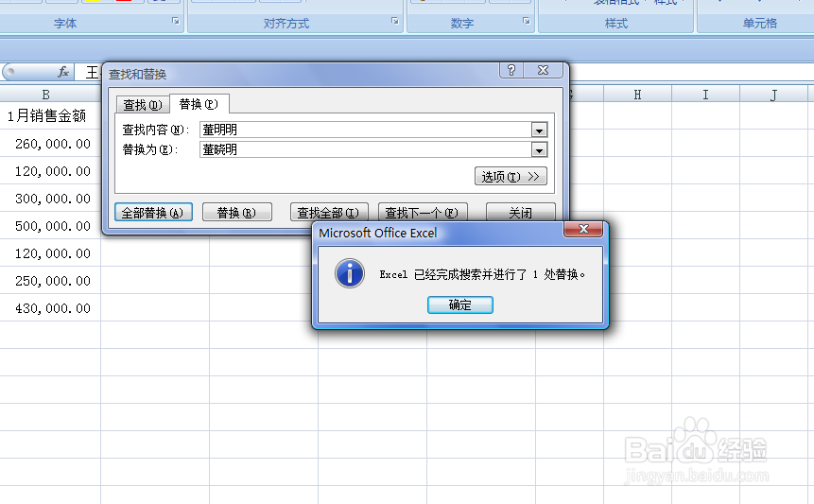Select column J header
The height and width of the screenshot is (504, 814).
pyautogui.click(x=773, y=95)
